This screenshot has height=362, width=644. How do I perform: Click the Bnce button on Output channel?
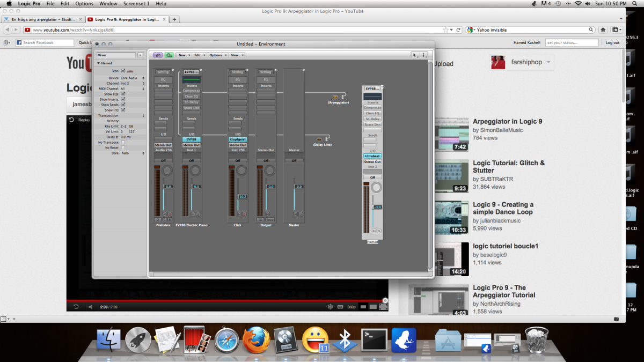click(x=269, y=219)
